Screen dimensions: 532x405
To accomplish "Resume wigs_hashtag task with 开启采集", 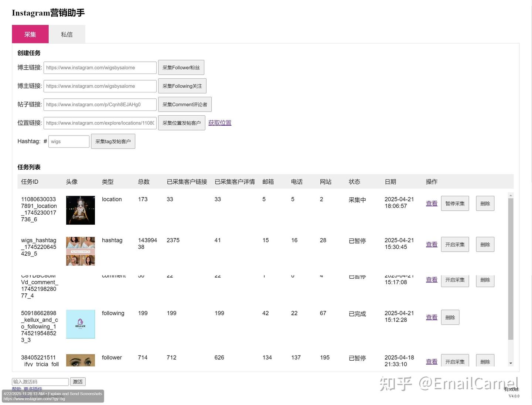I will 455,244.
